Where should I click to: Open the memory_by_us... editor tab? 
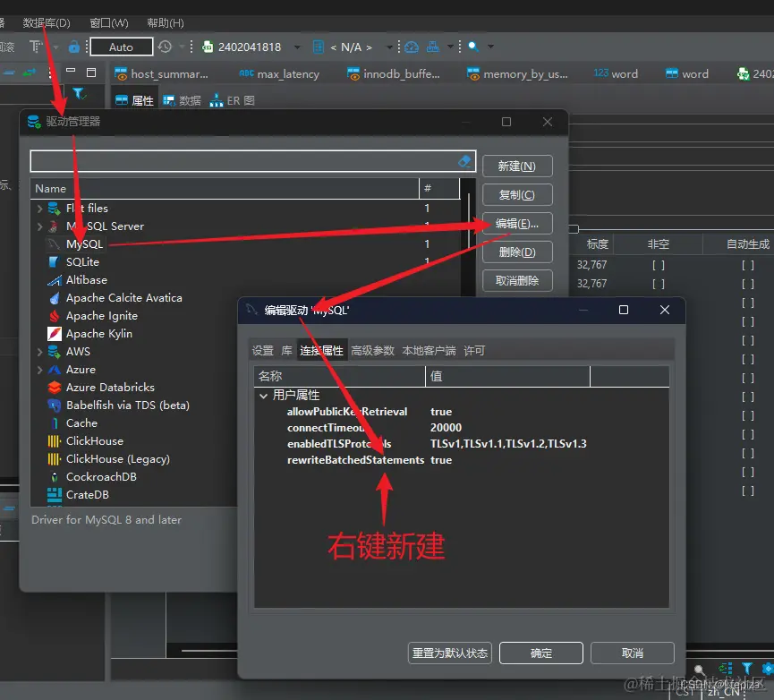(x=517, y=74)
